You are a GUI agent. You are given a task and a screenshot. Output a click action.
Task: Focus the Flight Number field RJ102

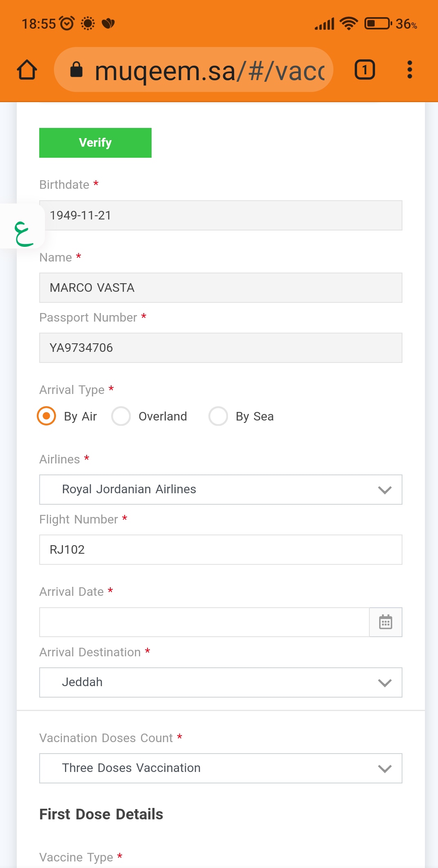pyautogui.click(x=221, y=550)
